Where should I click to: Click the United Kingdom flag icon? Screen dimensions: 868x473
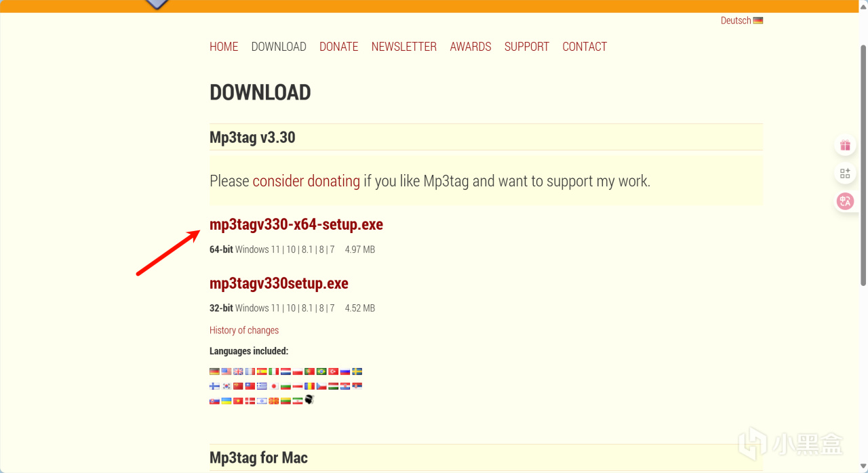tap(238, 371)
